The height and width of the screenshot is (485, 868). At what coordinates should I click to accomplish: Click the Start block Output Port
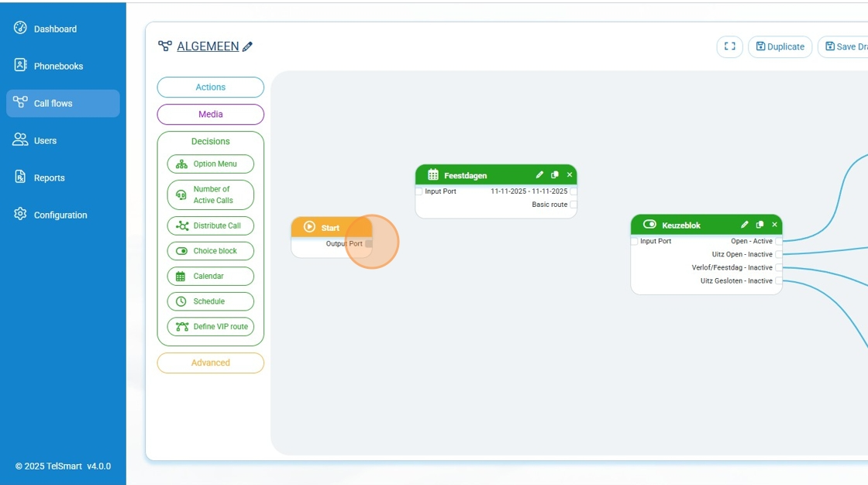369,244
